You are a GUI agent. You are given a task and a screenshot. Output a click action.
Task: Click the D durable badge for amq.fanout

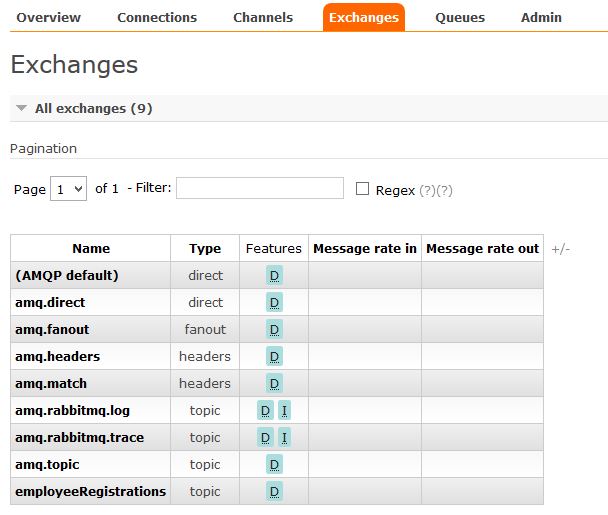tap(274, 330)
